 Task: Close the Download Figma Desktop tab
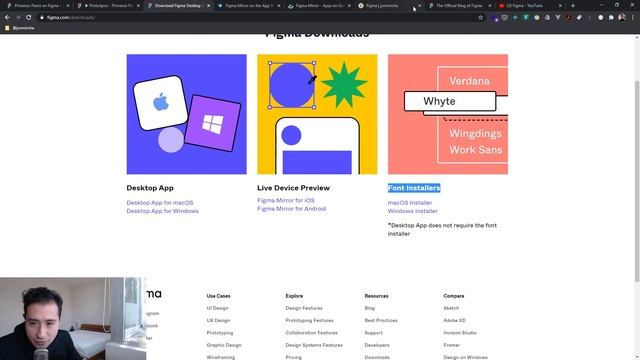(208, 6)
